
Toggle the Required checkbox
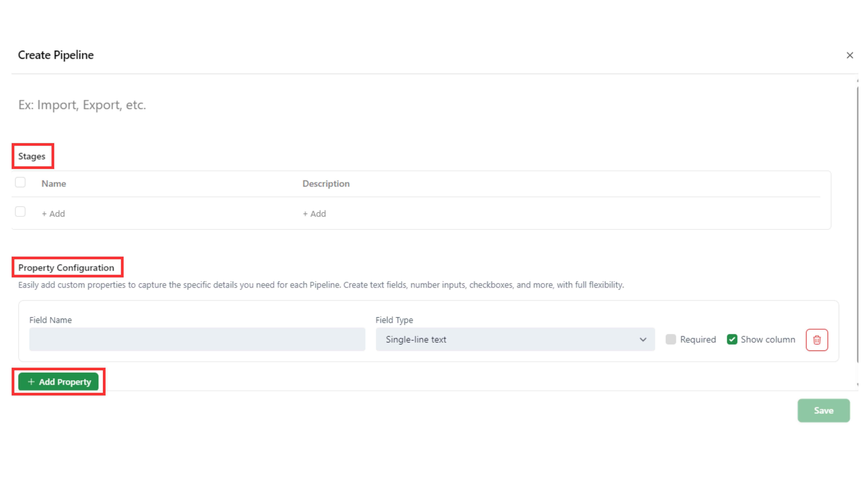coord(671,339)
